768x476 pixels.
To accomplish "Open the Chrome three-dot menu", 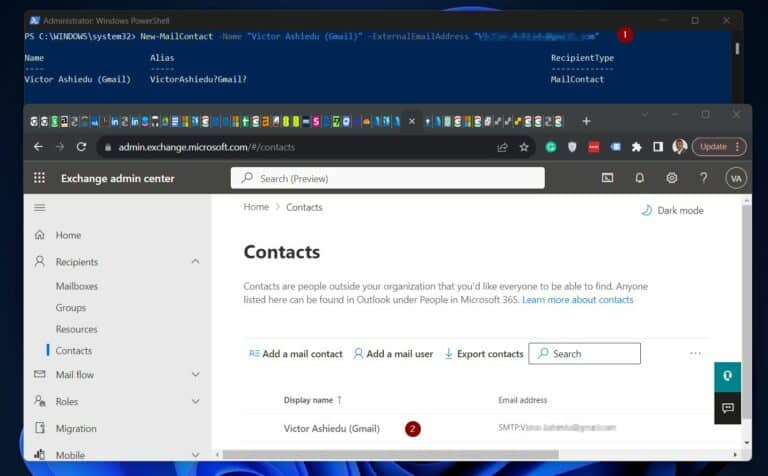I will [737, 147].
